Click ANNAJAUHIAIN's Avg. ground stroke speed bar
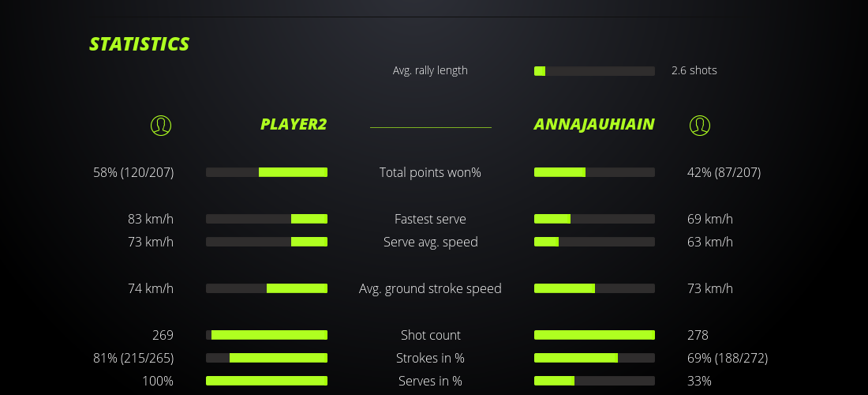868x395 pixels. point(594,288)
